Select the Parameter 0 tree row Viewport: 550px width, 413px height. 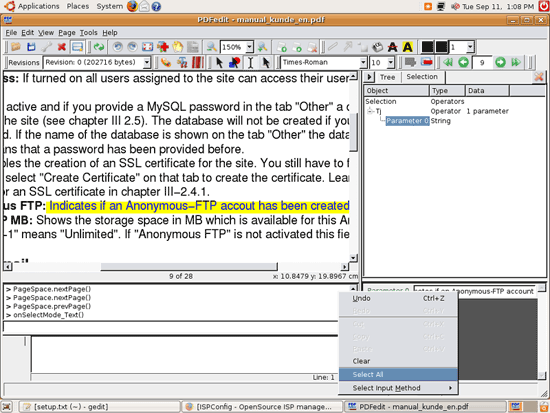[407, 121]
